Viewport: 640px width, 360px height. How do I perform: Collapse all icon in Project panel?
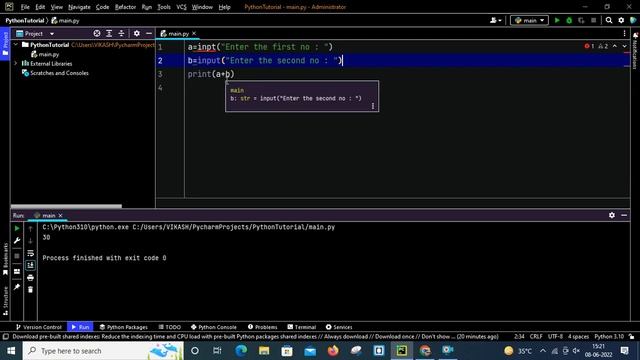tap(121, 33)
